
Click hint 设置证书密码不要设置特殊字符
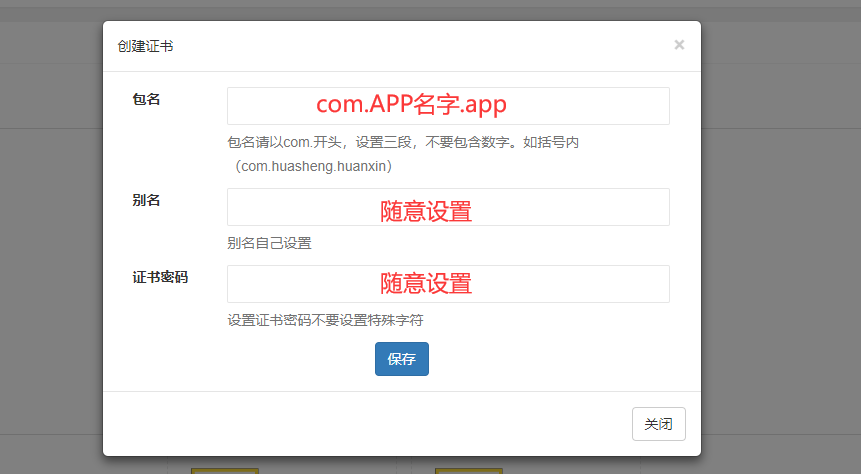(x=325, y=320)
